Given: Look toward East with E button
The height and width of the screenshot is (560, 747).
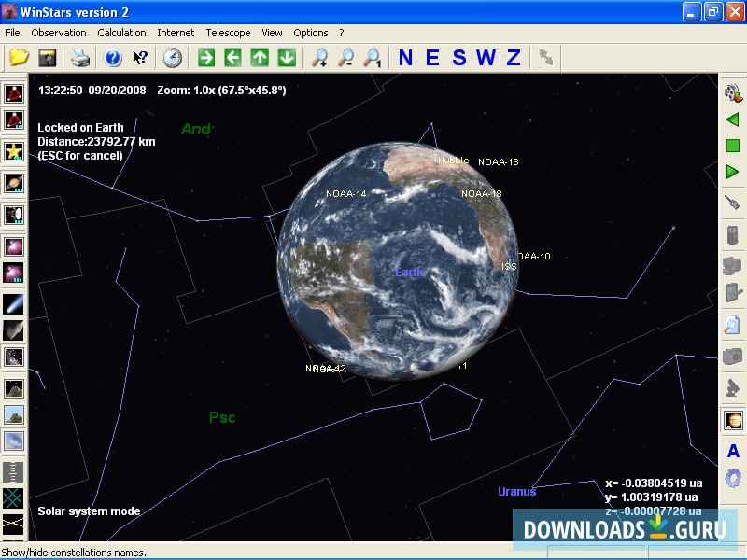Looking at the screenshot, I should point(432,58).
